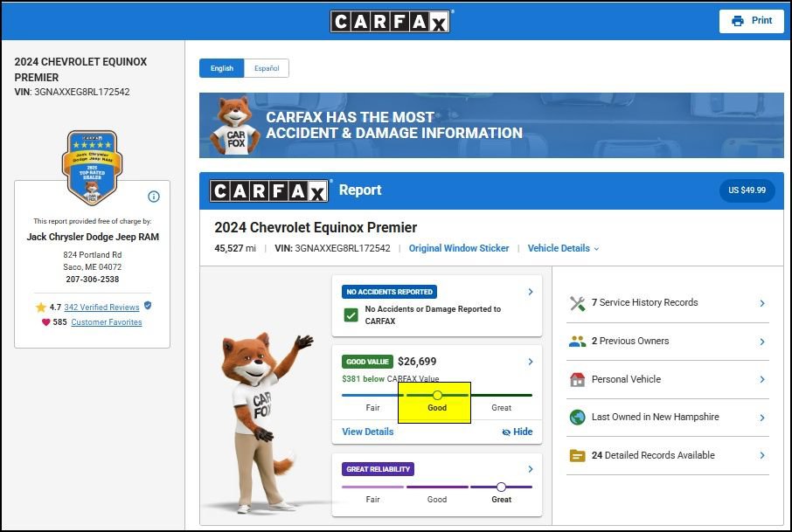The height and width of the screenshot is (532, 792).
Task: Click the US $49.99 price button
Action: [747, 190]
